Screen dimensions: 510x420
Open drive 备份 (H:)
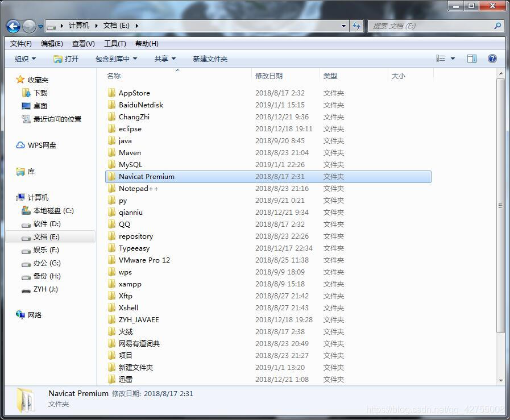(41, 276)
